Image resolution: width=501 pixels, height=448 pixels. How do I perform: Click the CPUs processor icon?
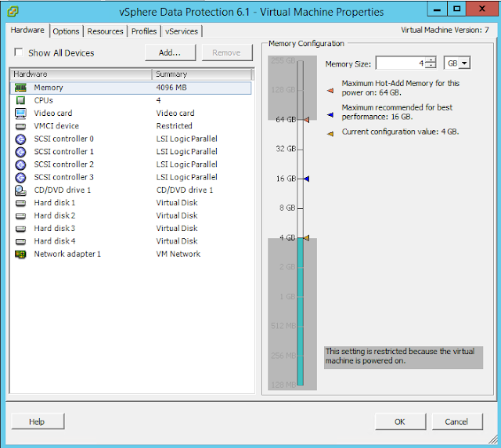coord(21,100)
